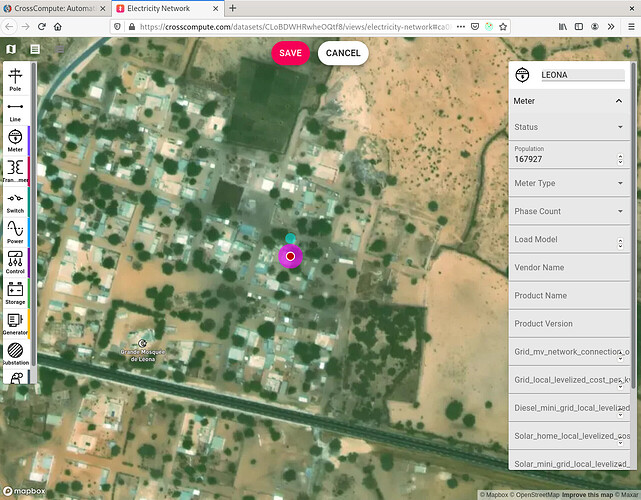Viewport: 641px width, 500px height.
Task: Click the magenta meter marker on map
Action: click(290, 256)
